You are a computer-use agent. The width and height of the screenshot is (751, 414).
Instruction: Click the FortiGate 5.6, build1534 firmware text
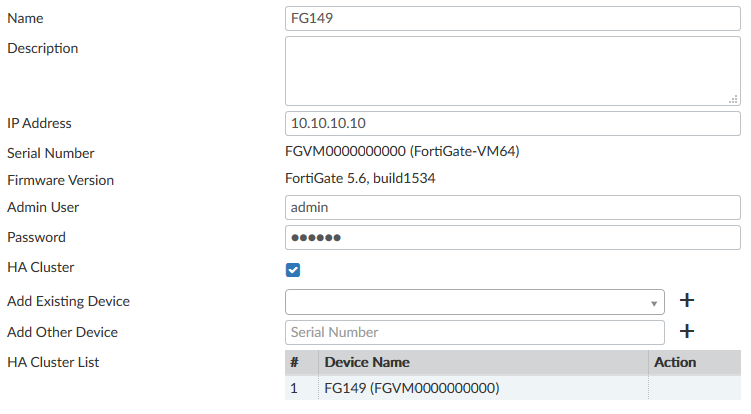(361, 180)
